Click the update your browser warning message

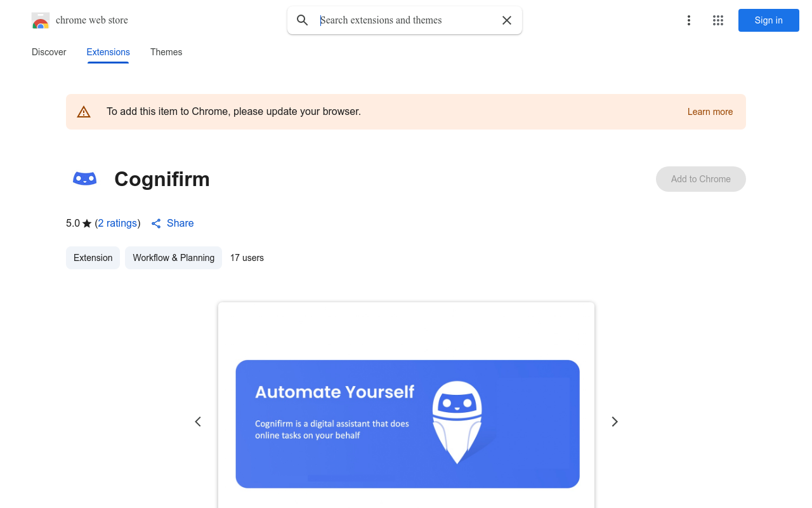(233, 112)
